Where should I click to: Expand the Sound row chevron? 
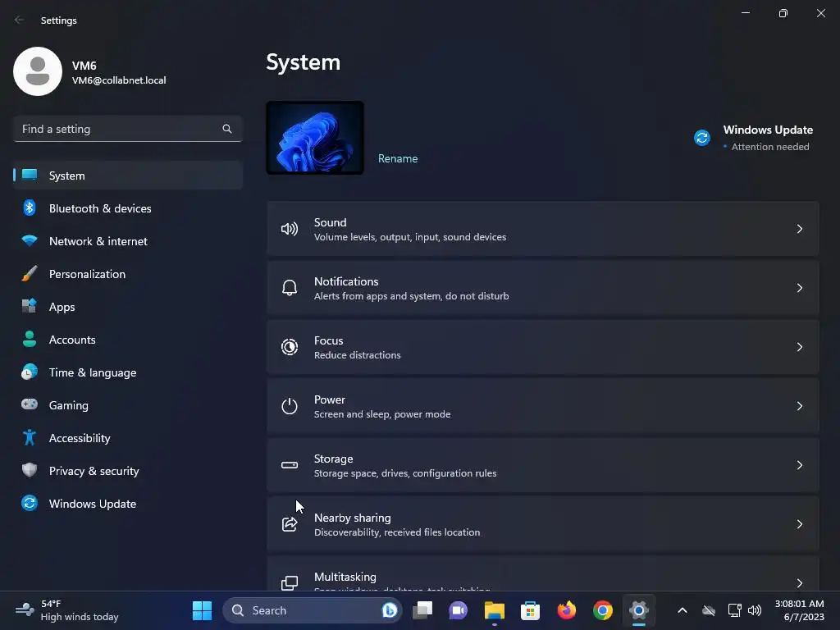(799, 230)
